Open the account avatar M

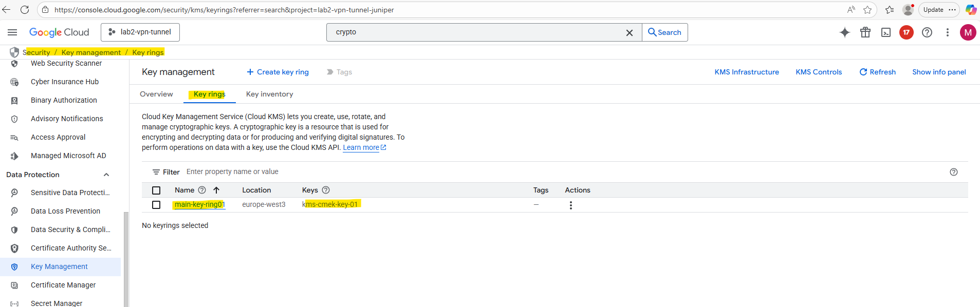coord(968,32)
